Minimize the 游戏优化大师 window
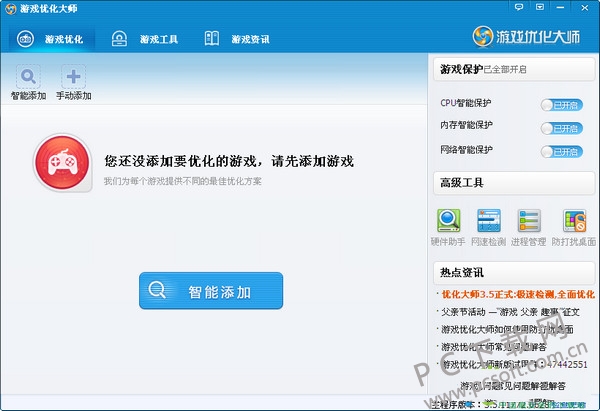Screen dimensions: 600x411 coord(560,7)
